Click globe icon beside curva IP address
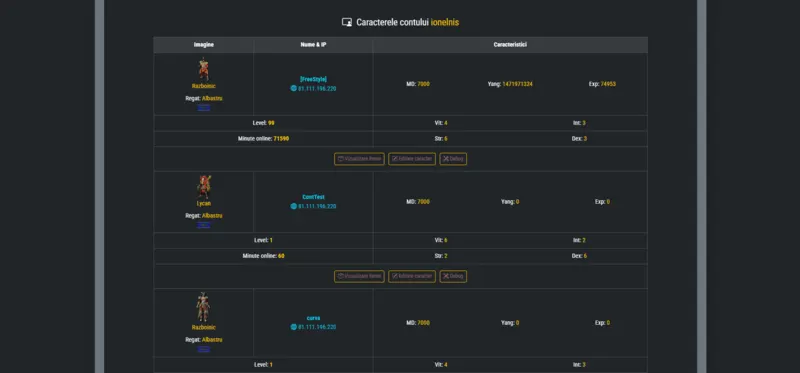Image resolution: width=800 pixels, height=373 pixels. [293, 327]
